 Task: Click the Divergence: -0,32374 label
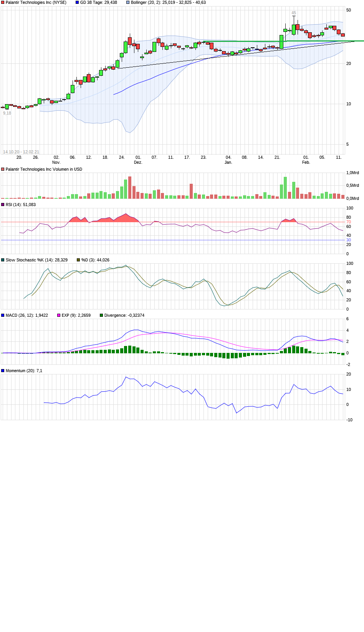click(124, 316)
